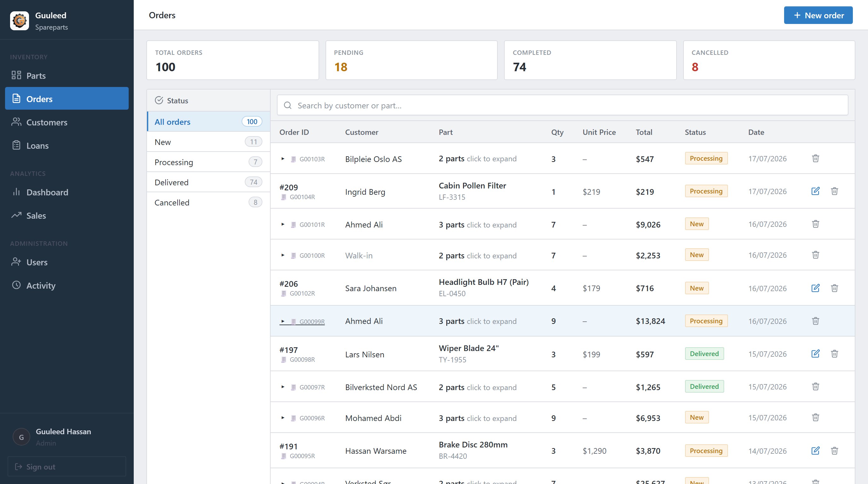Click the Customer column header
The height and width of the screenshot is (484, 868).
click(361, 132)
